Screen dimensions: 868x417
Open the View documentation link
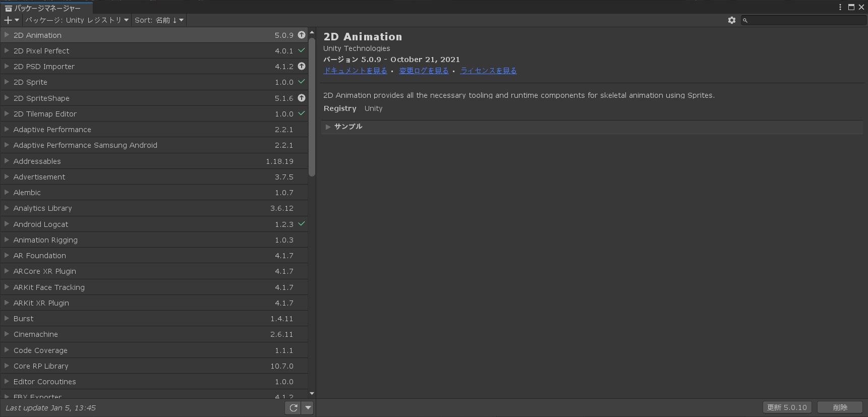pyautogui.click(x=355, y=71)
